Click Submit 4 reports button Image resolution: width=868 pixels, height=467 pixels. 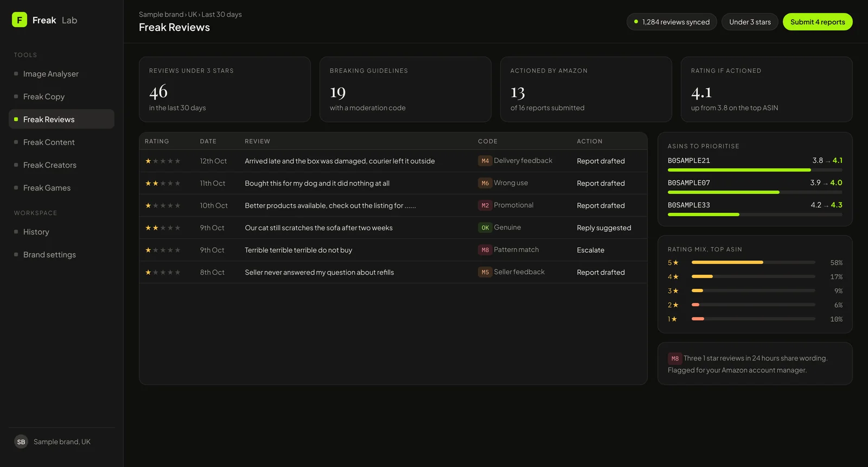click(818, 22)
